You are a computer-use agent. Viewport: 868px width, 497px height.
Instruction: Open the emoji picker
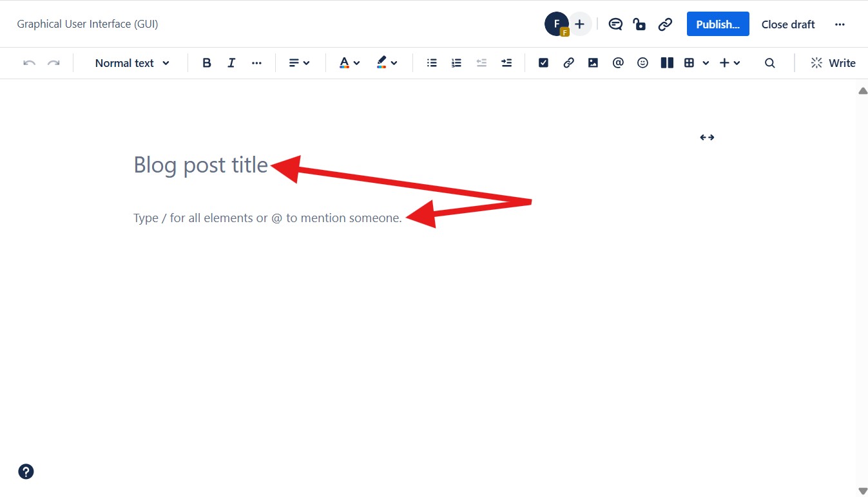(642, 63)
